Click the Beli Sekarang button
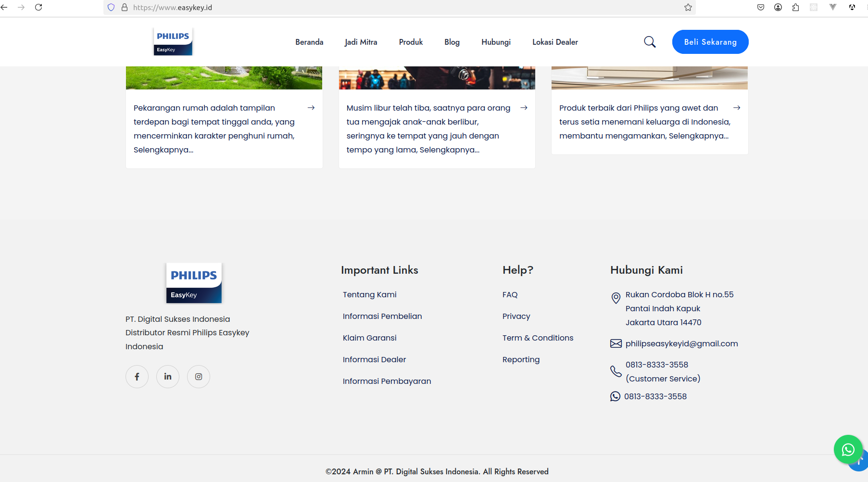The width and height of the screenshot is (868, 482). click(710, 42)
